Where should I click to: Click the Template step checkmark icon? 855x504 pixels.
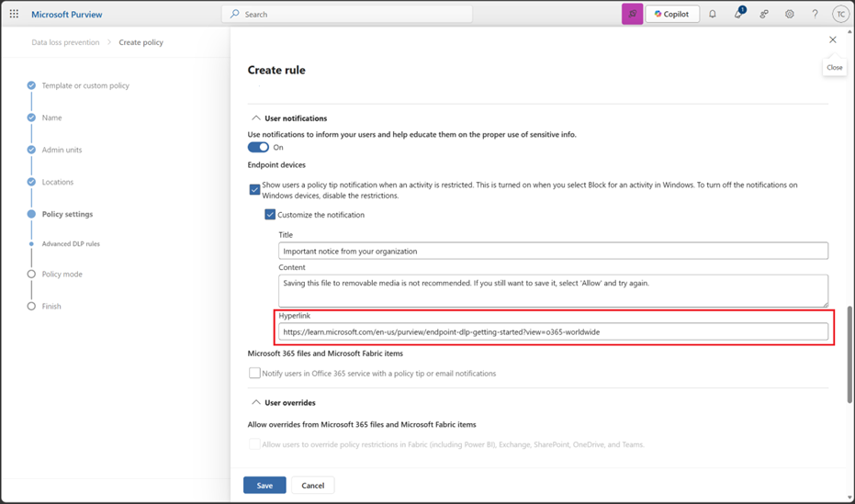click(31, 85)
